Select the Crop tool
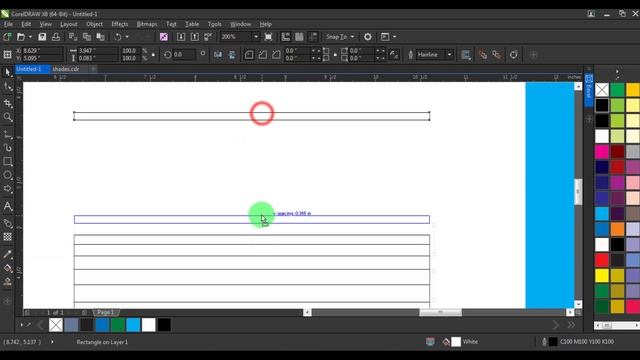Viewport: 640px width, 360px height. (7, 103)
